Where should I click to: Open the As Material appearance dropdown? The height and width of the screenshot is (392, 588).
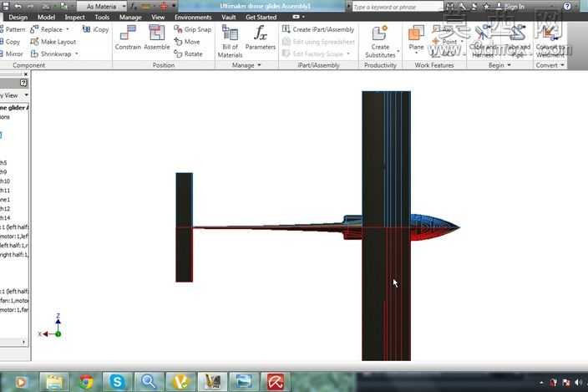pyautogui.click(x=102, y=7)
